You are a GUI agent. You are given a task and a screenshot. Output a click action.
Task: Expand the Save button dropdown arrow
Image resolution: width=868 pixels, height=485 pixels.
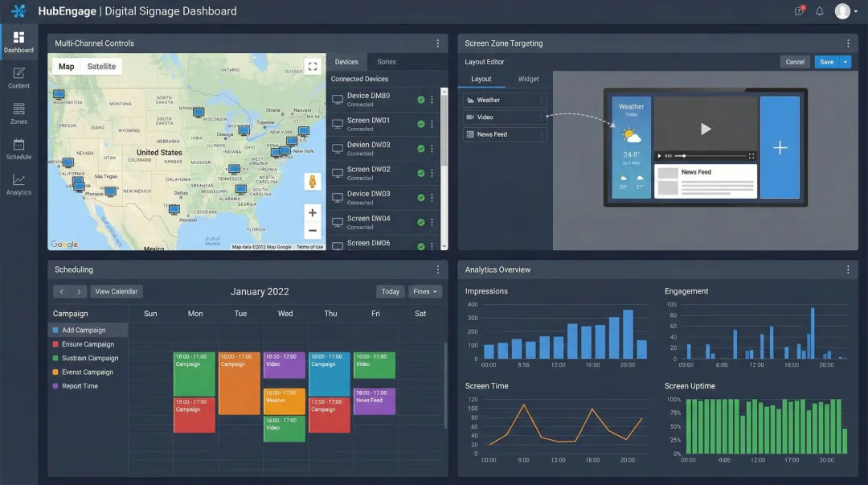844,61
